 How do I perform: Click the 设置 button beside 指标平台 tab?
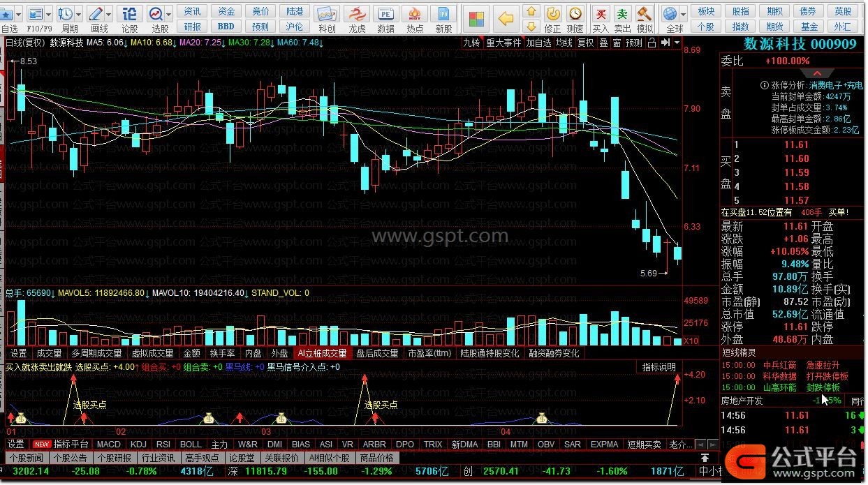coord(16,445)
